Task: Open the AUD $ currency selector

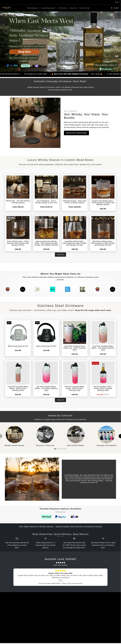Action: pos(117,2)
